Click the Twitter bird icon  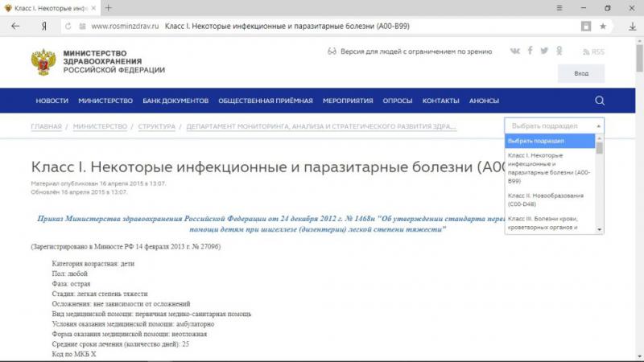(544, 51)
